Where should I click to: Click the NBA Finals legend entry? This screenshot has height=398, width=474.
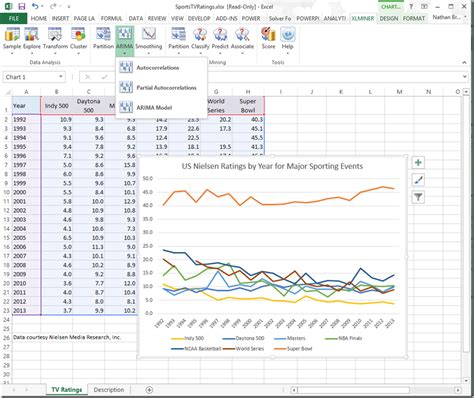343,338
